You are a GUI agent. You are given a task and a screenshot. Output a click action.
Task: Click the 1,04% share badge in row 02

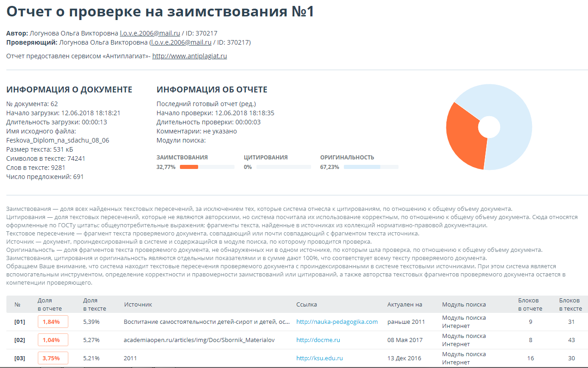pyautogui.click(x=53, y=340)
